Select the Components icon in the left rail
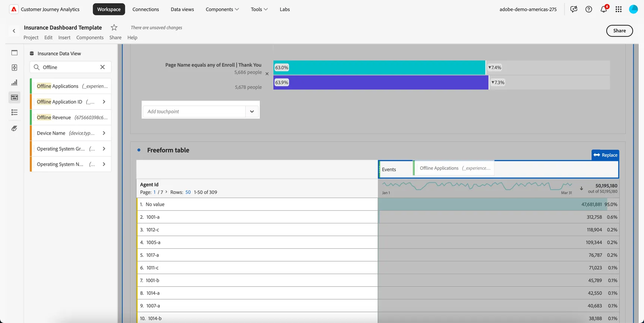 coord(15,97)
